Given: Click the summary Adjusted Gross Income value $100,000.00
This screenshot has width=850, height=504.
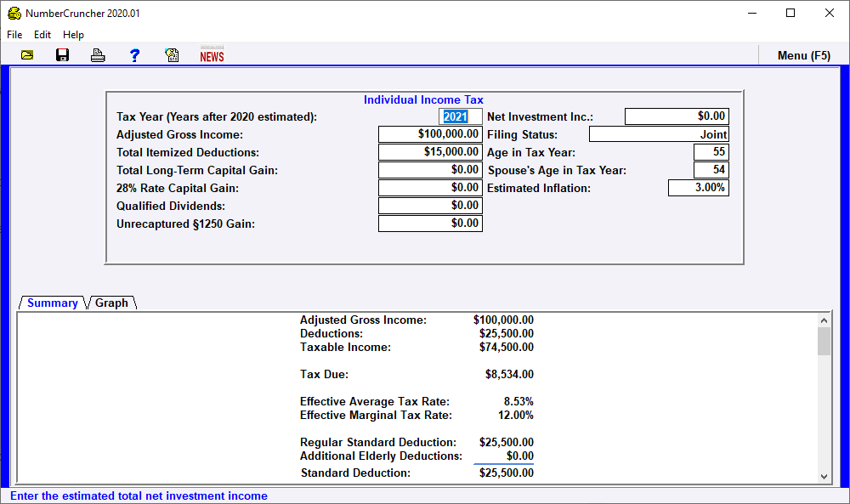Looking at the screenshot, I should 503,320.
